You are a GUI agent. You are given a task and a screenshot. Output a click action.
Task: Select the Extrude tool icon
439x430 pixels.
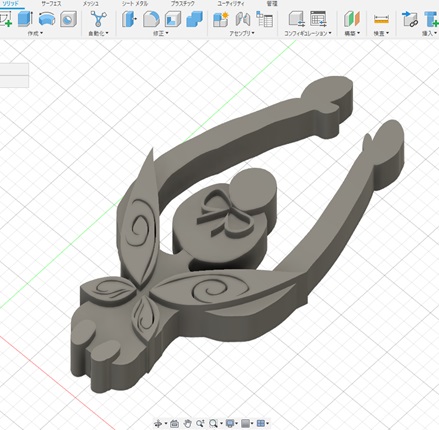click(x=25, y=19)
